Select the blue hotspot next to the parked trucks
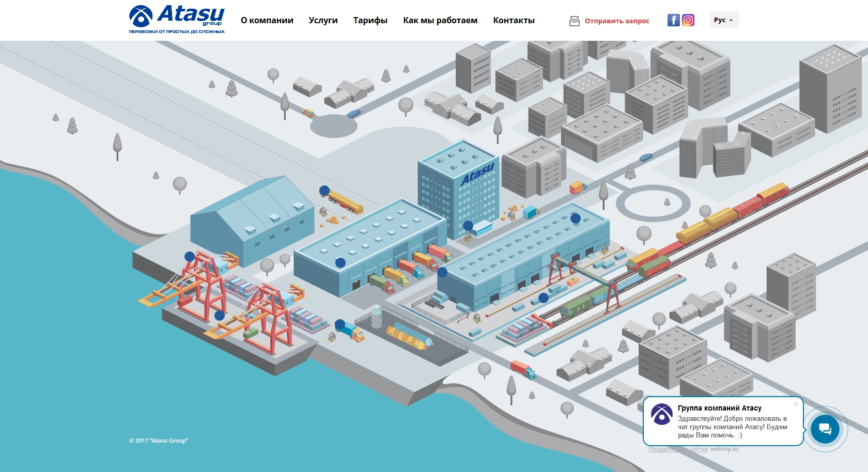Screen dimensions: 868x472 click(442, 272)
